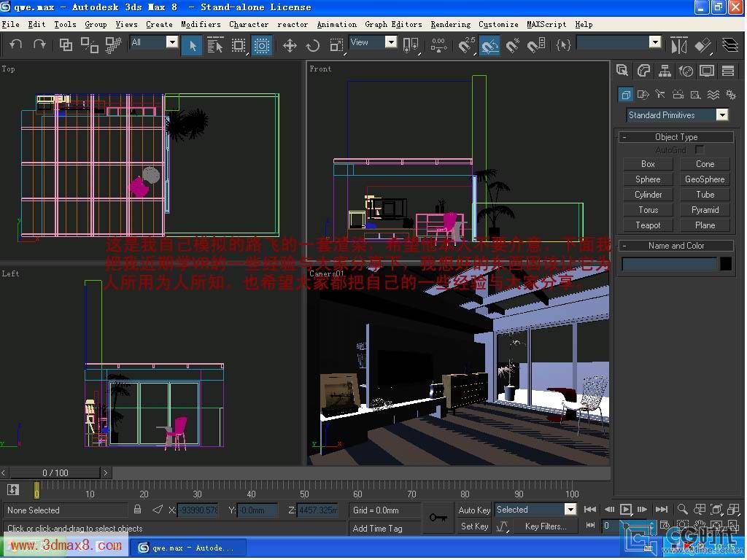747x560 pixels.
Task: Open the named selection sets dropdown
Action: coord(619,43)
